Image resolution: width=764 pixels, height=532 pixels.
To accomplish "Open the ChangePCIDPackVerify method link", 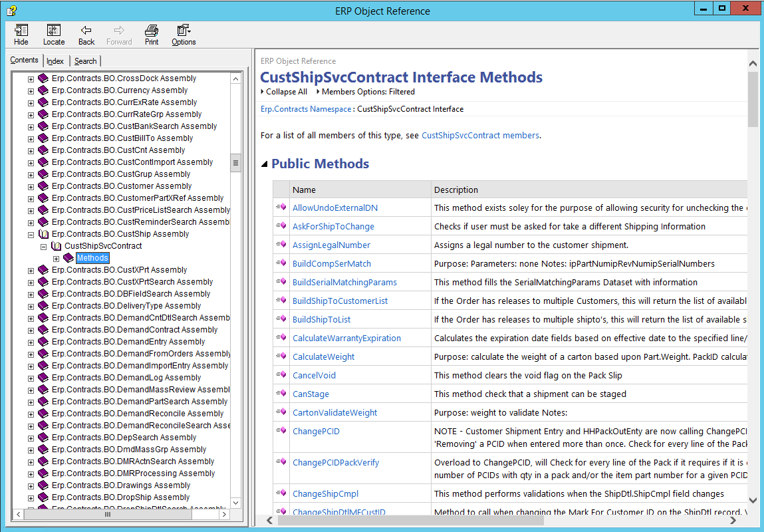I will tap(336, 462).
